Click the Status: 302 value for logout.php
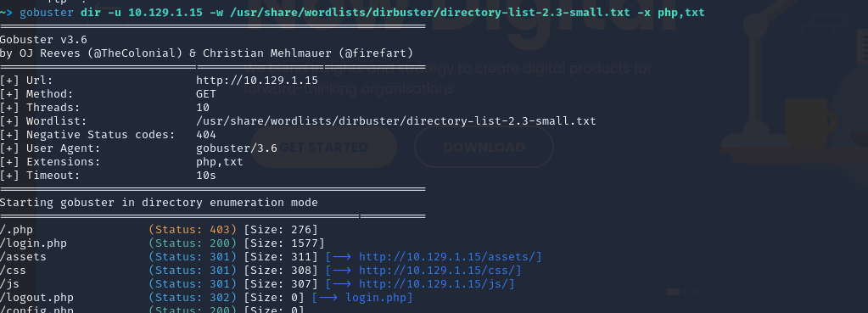The height and width of the screenshot is (313, 868). (193, 298)
